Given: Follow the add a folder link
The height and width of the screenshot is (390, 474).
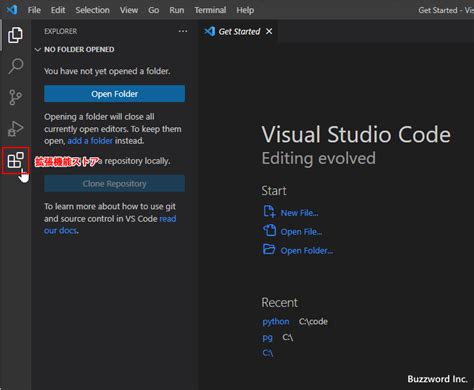Looking at the screenshot, I should point(90,141).
